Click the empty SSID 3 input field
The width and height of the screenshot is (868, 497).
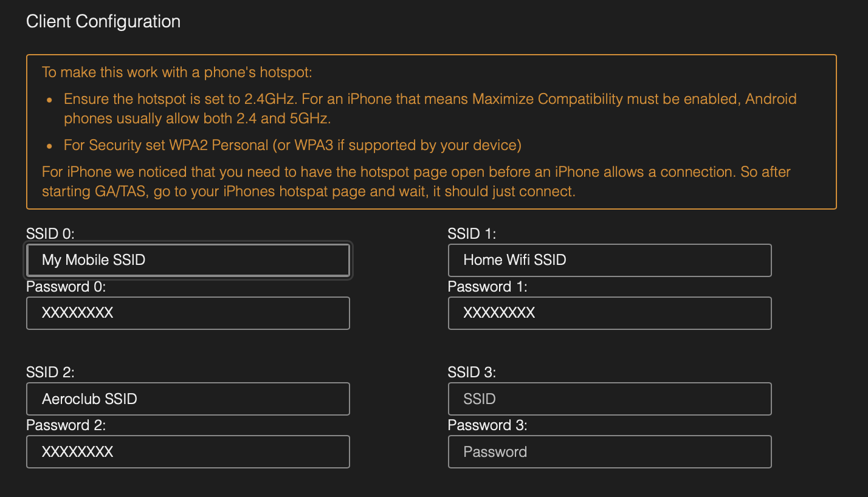[x=610, y=399]
